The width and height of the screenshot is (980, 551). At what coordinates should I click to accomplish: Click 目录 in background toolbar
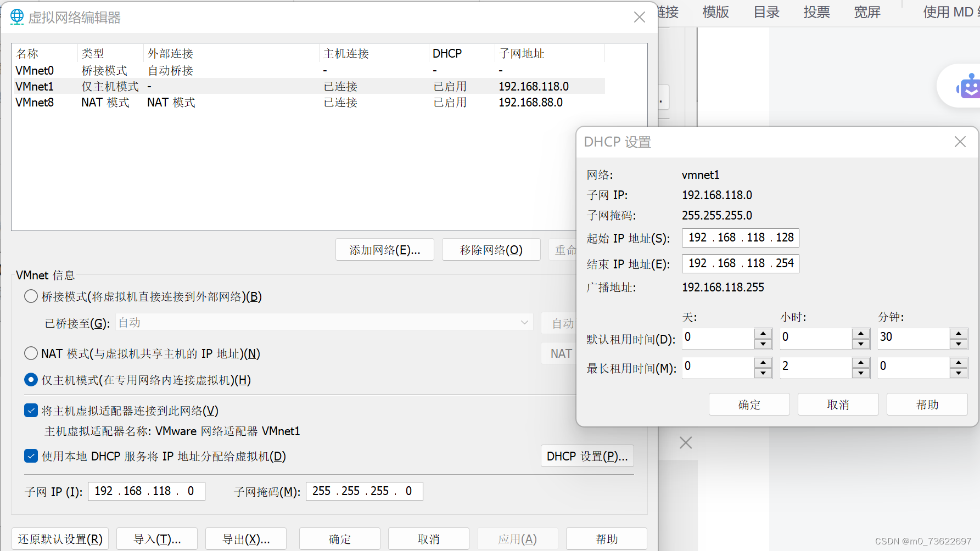click(x=766, y=12)
